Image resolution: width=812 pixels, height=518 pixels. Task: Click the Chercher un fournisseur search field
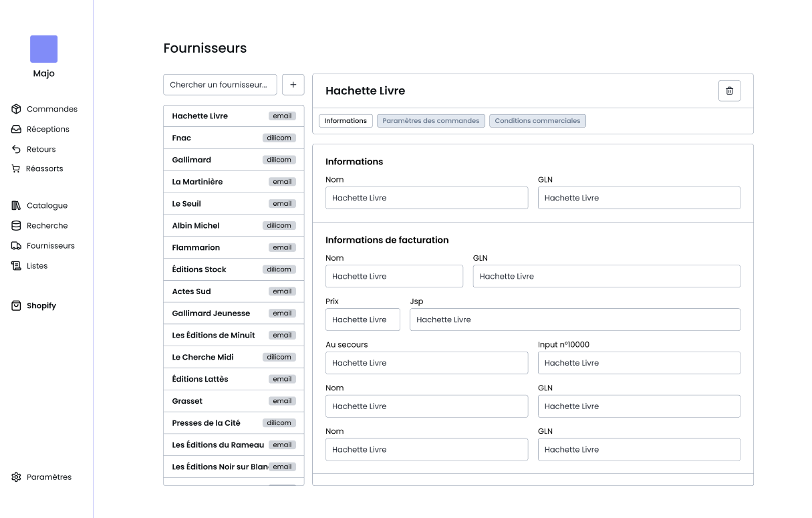click(x=220, y=85)
